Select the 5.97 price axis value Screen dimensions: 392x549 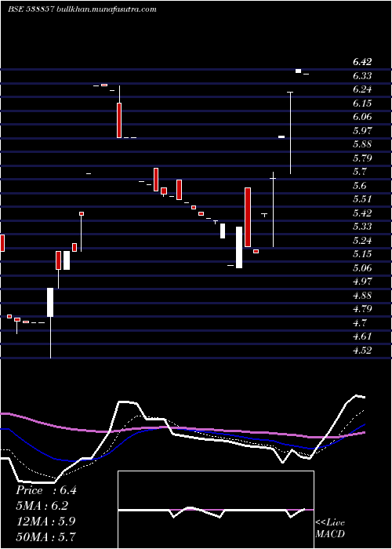tap(362, 131)
